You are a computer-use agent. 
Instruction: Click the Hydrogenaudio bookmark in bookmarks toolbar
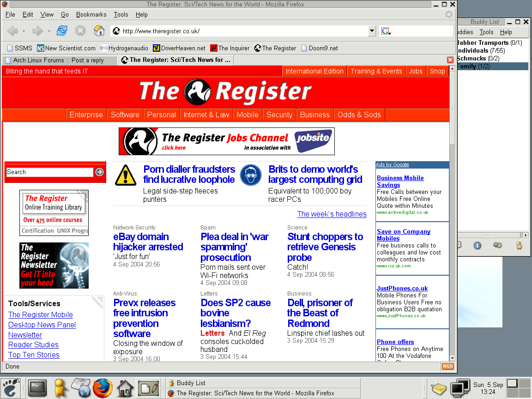pos(124,48)
